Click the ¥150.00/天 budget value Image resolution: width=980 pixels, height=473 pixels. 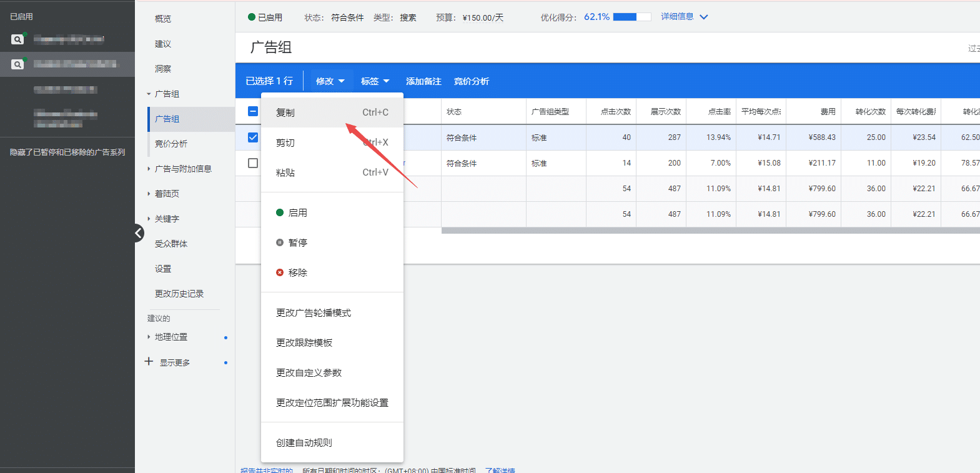tap(483, 17)
